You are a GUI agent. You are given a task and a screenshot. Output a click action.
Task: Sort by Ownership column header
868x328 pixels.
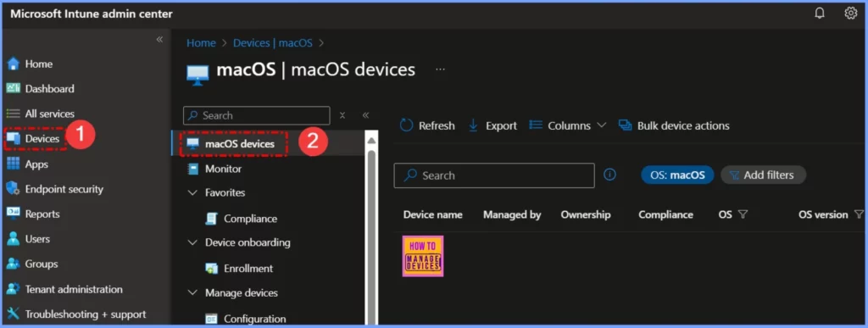point(586,214)
